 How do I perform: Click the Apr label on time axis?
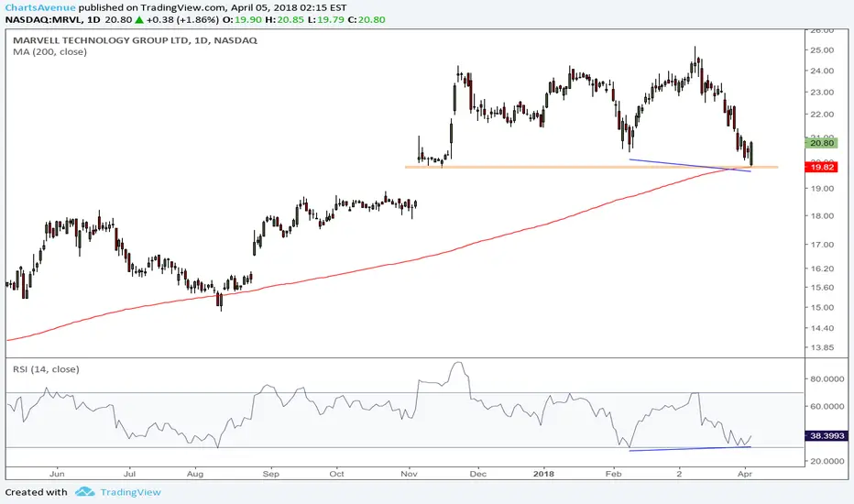click(x=745, y=474)
